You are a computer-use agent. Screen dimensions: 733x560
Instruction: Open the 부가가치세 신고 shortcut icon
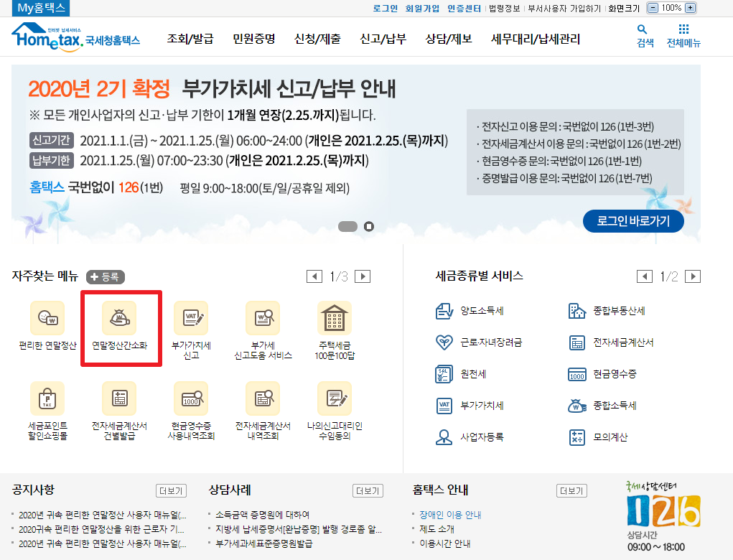coord(191,318)
